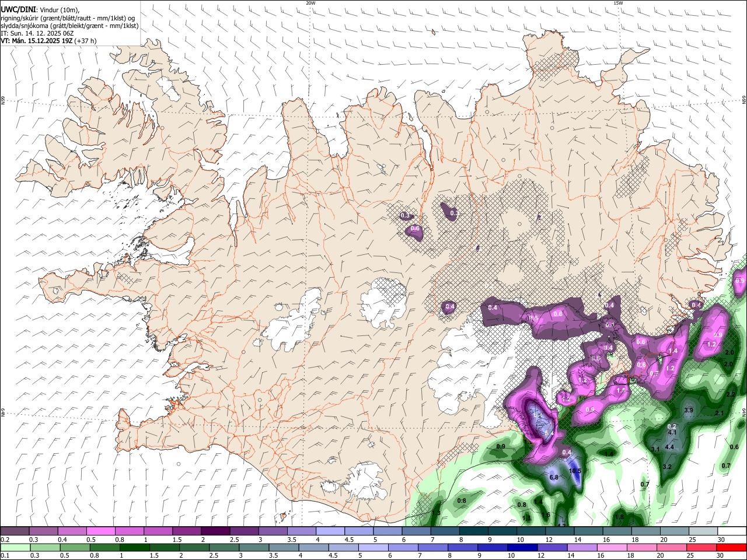The width and height of the screenshot is (747, 560).
Task: Click the 20W longitude label
Action: click(310, 3)
